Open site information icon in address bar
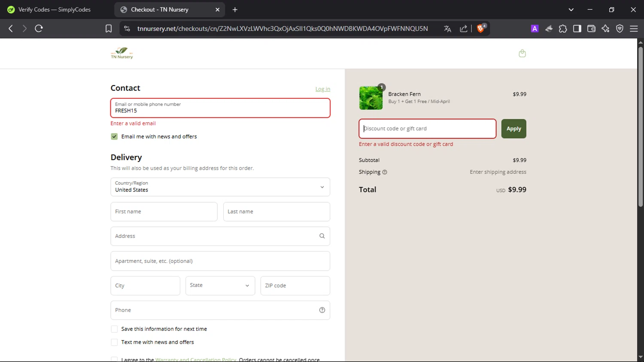This screenshot has width=644, height=362. pyautogui.click(x=127, y=28)
